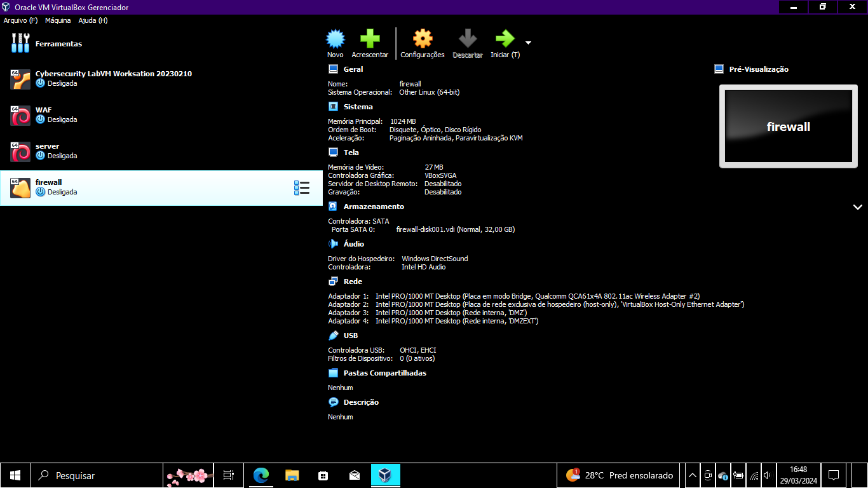Click the Áudio speaker icon
The width and height of the screenshot is (868, 488).
[x=333, y=244]
